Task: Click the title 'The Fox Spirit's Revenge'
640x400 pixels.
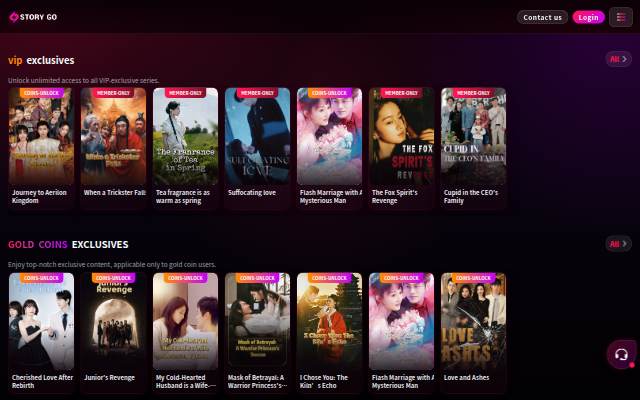Action: 395,196
